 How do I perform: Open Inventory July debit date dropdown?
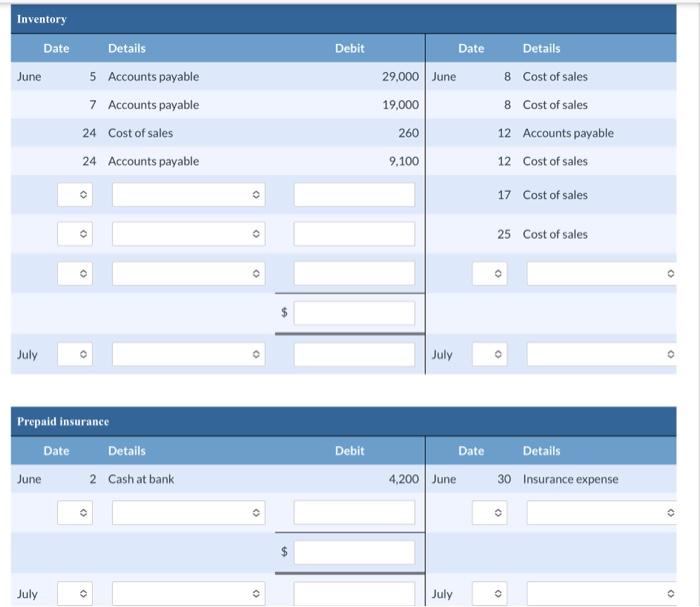(x=75, y=354)
